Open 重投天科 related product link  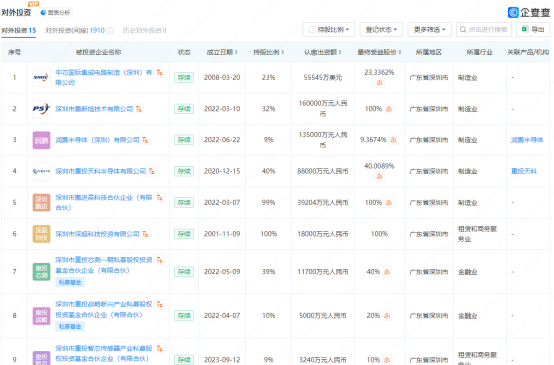click(524, 171)
